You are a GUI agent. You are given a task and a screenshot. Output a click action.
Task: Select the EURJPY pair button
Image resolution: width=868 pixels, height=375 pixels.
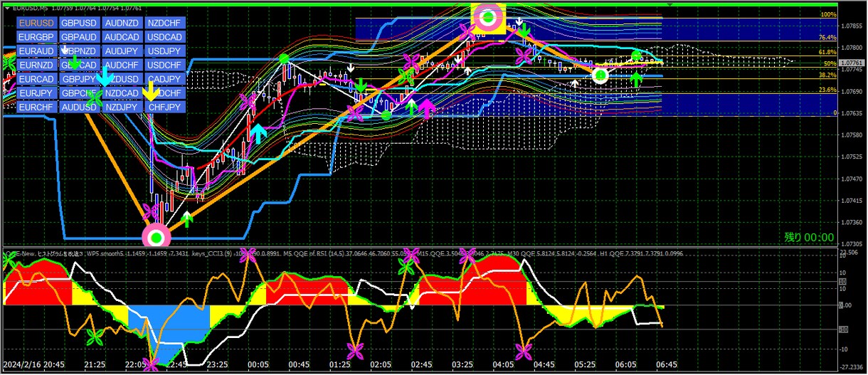tap(36, 93)
